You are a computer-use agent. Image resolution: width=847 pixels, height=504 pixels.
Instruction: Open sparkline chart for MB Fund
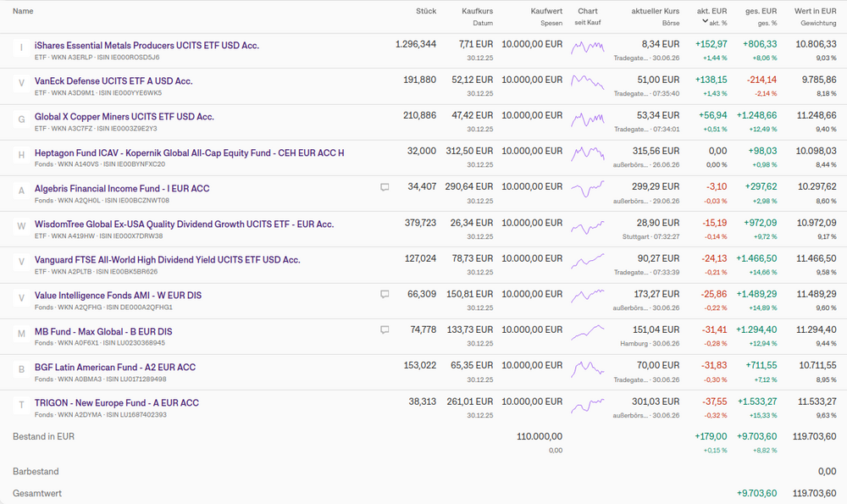click(588, 332)
